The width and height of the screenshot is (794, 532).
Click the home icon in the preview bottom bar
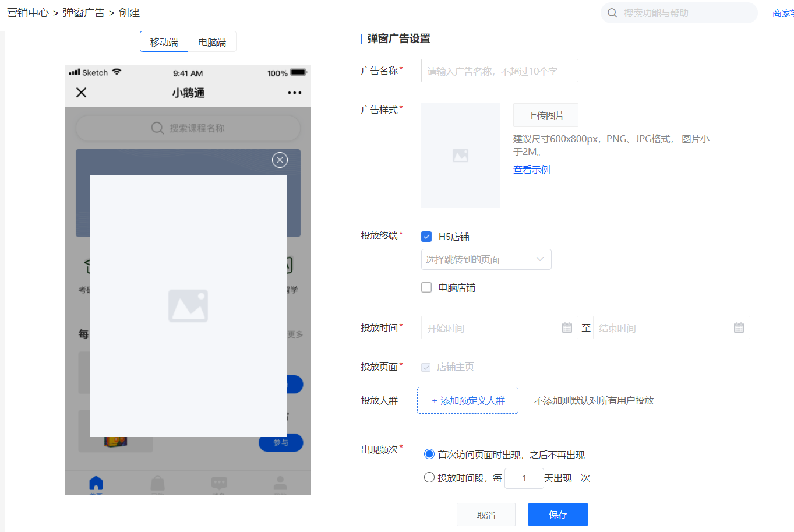[x=96, y=483]
